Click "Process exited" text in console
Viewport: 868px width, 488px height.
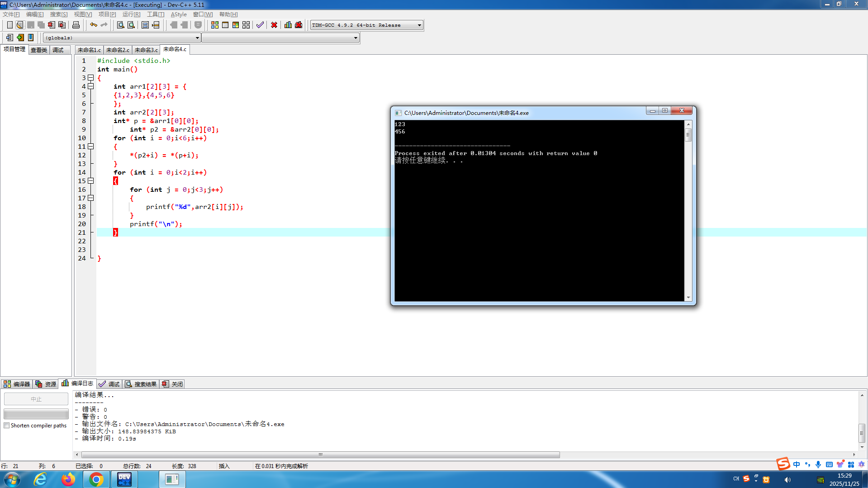[420, 153]
